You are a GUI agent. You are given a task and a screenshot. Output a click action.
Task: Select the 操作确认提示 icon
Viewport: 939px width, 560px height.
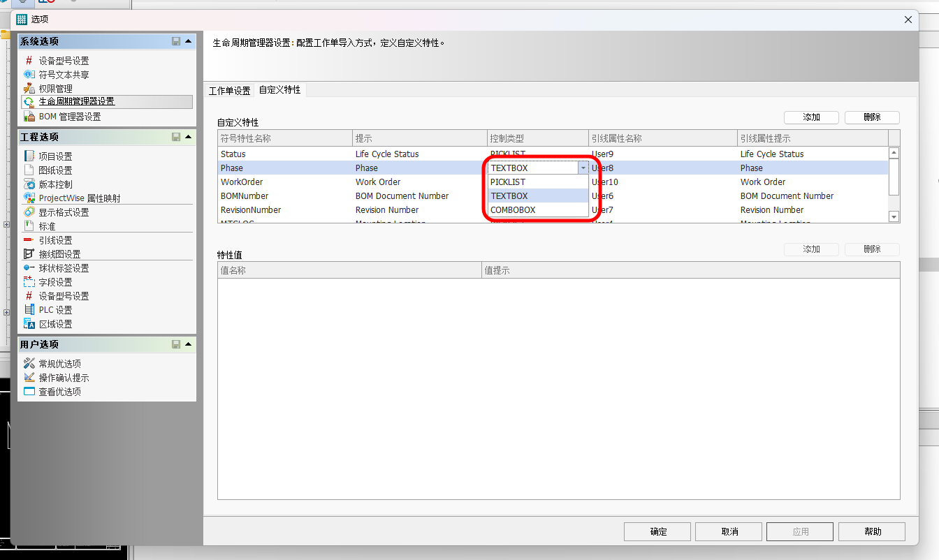point(29,378)
